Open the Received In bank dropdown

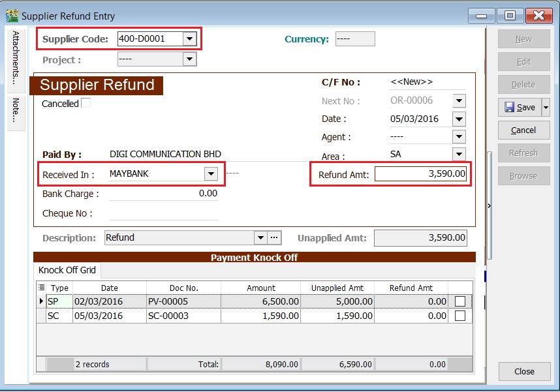[210, 174]
